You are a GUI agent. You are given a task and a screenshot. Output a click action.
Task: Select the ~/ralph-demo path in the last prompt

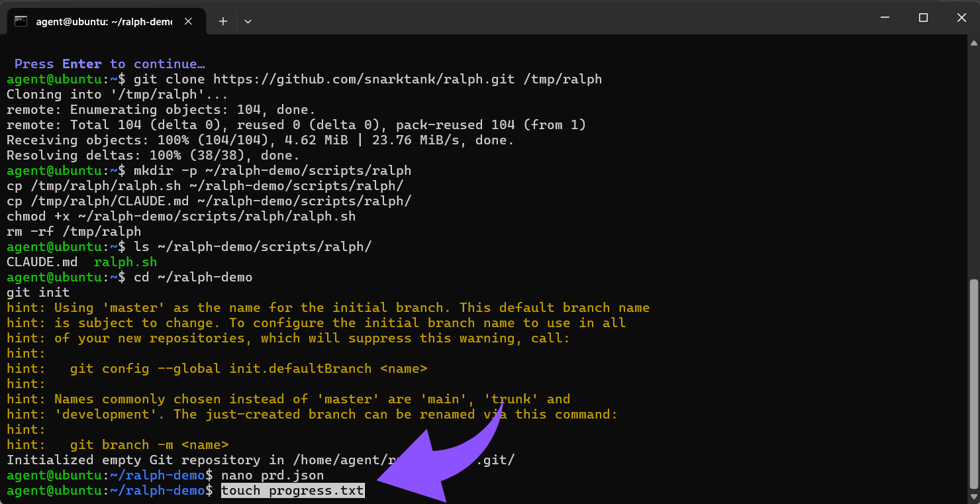[x=159, y=490]
